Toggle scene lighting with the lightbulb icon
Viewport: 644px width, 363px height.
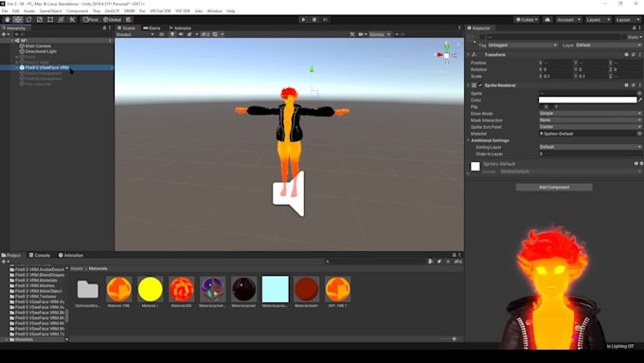(172, 34)
